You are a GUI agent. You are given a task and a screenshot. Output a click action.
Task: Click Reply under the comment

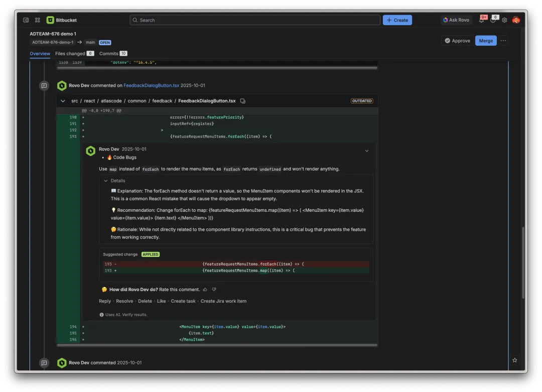pos(105,301)
